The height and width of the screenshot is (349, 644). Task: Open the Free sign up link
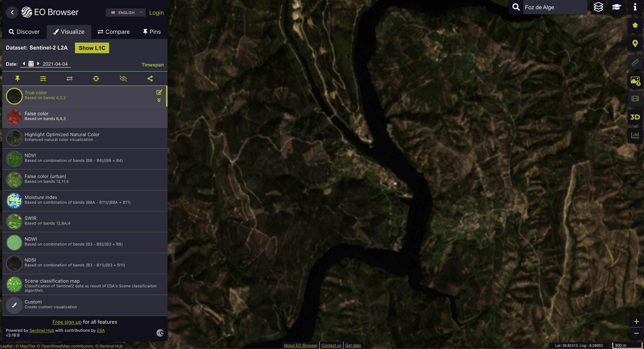(67, 322)
